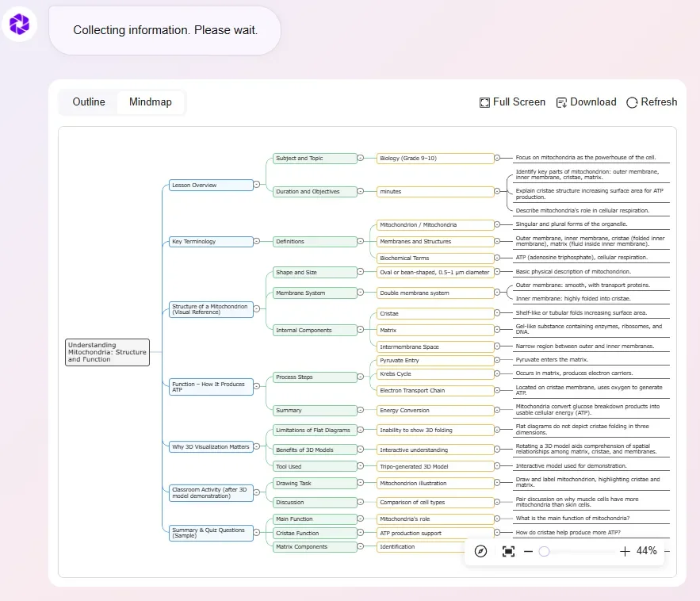Click the fit-to-view icon in zoom bar
Viewport: 700px width, 601px height.
coord(508,551)
